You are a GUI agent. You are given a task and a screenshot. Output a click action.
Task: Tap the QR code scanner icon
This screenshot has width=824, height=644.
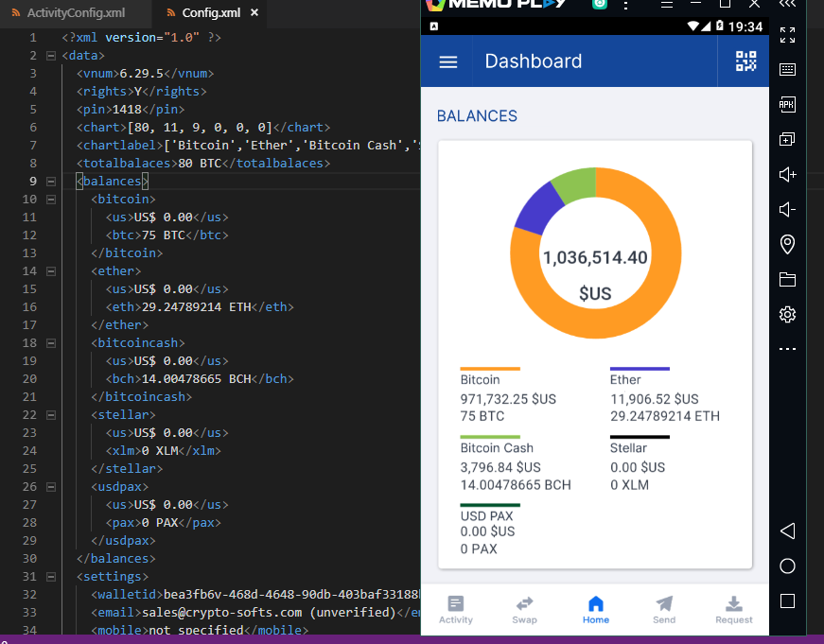(x=745, y=61)
